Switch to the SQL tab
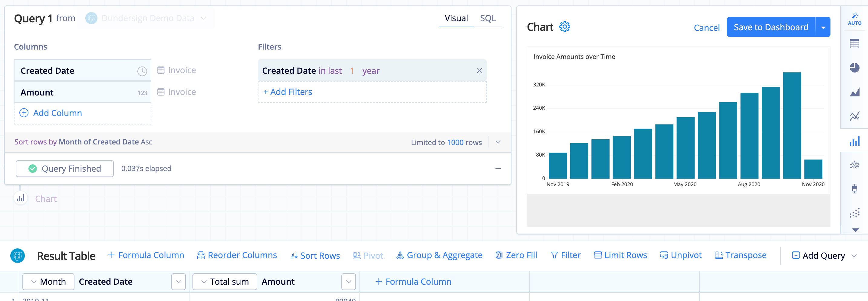The image size is (868, 301). click(x=488, y=18)
